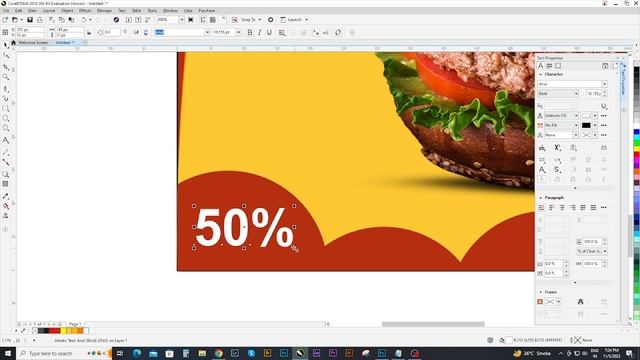Toggle Bold on the property bar
The width and height of the screenshot is (640, 360).
click(250, 32)
